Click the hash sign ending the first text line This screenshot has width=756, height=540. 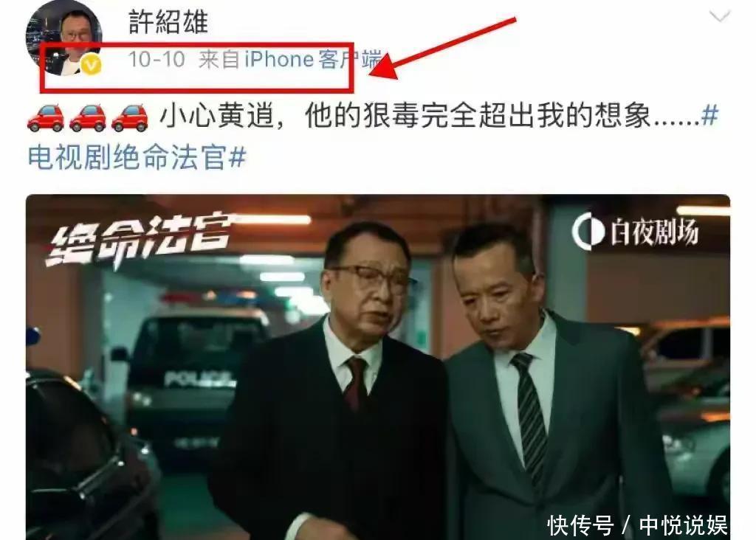pyautogui.click(x=710, y=116)
